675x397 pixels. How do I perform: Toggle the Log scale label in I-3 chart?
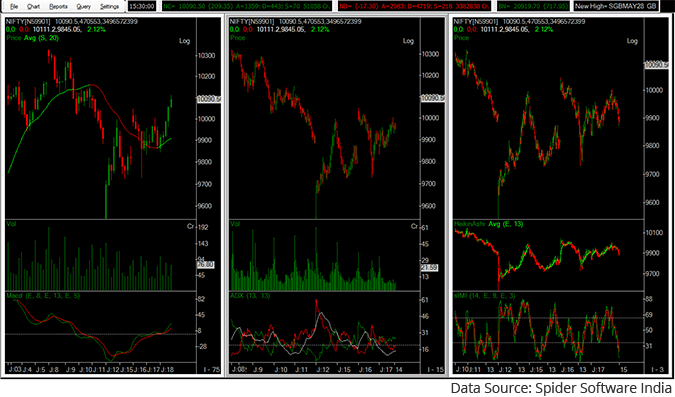coord(632,41)
